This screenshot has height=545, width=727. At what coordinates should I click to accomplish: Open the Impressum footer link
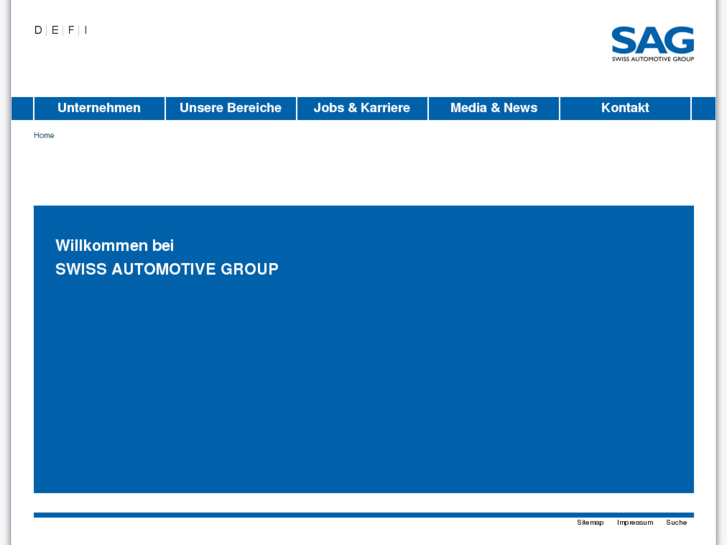[635, 523]
